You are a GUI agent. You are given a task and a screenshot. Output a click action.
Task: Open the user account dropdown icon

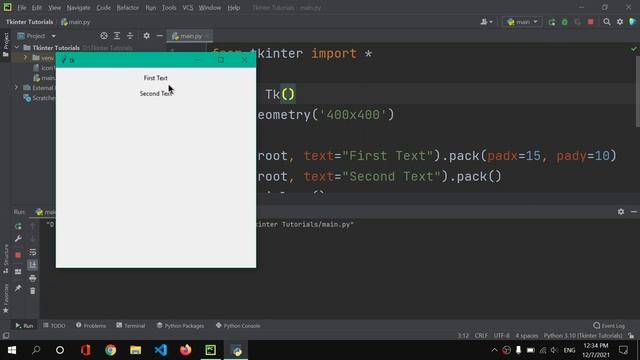[x=486, y=22]
